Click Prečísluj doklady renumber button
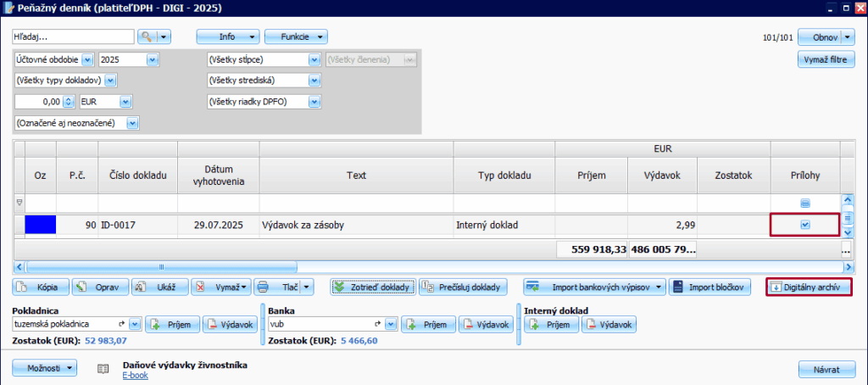 click(x=464, y=287)
